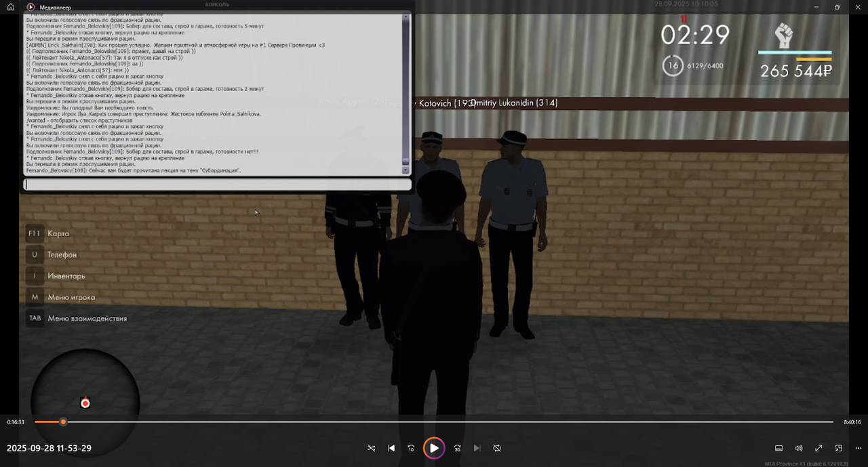
Task: Click the console scrollbar down arrow
Action: (406, 170)
